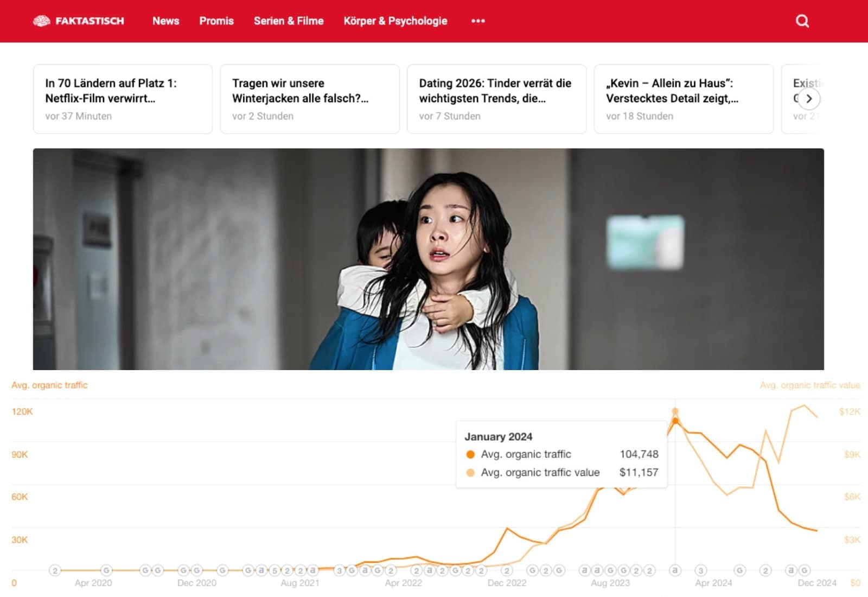
Task: Click the traffic value data point at chart peak
Action: [x=675, y=411]
